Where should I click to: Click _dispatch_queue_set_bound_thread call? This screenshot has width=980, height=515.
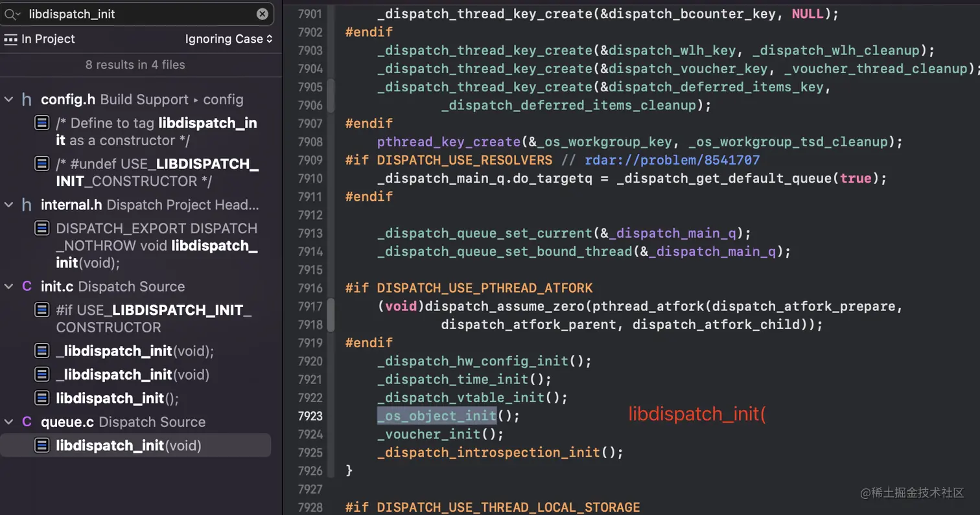504,251
